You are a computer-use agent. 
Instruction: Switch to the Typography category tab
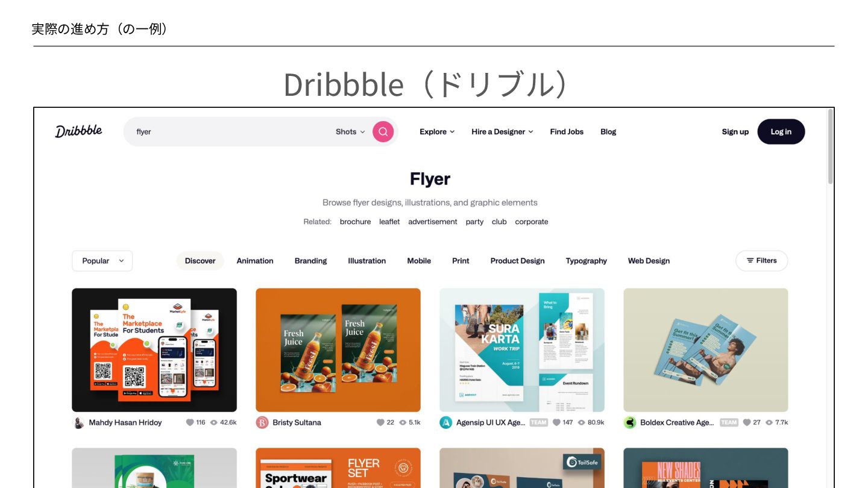point(586,261)
